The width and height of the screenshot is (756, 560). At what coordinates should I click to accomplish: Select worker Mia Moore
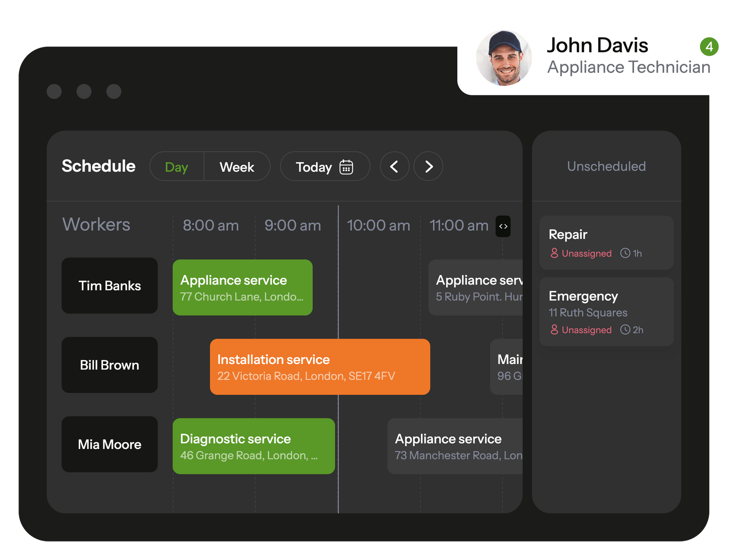click(x=110, y=445)
